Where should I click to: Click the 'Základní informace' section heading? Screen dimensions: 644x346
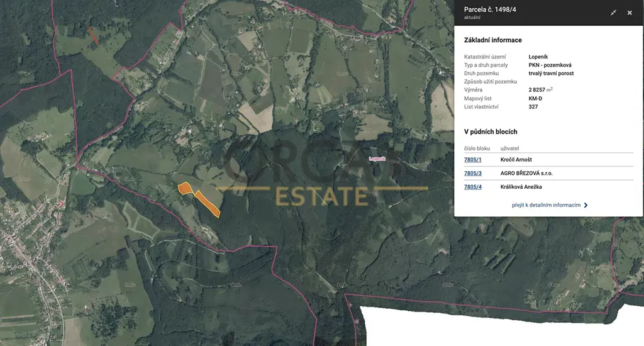coord(492,40)
